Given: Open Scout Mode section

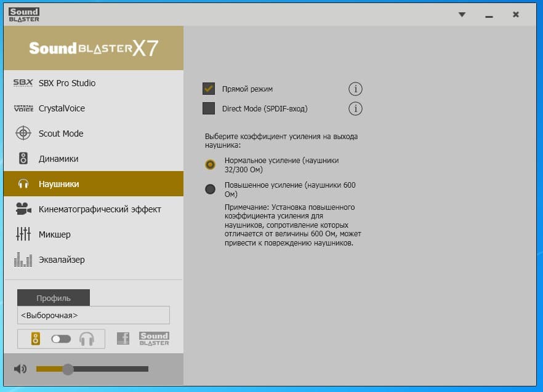Looking at the screenshot, I should click(x=94, y=134).
